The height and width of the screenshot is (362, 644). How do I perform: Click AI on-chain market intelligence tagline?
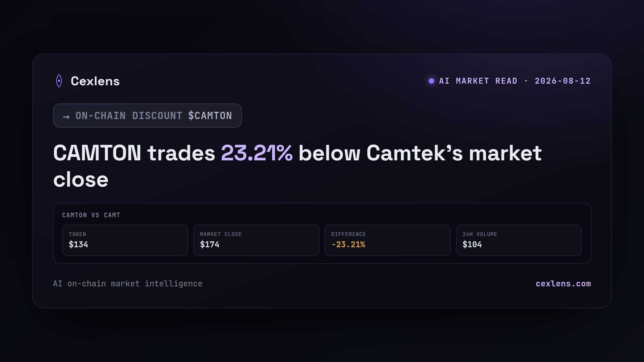[x=128, y=284]
